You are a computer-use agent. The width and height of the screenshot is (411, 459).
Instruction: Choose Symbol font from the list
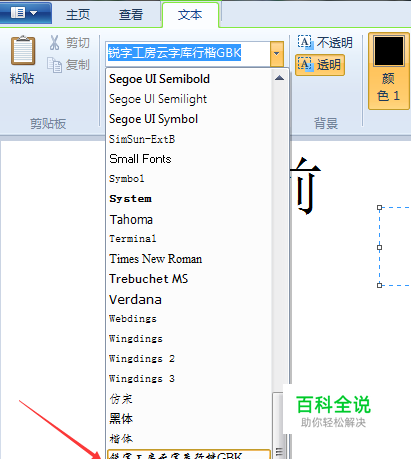(189, 179)
